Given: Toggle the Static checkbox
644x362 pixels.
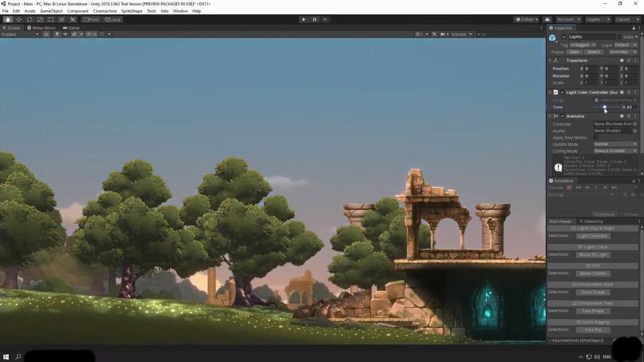Looking at the screenshot, I should point(619,37).
